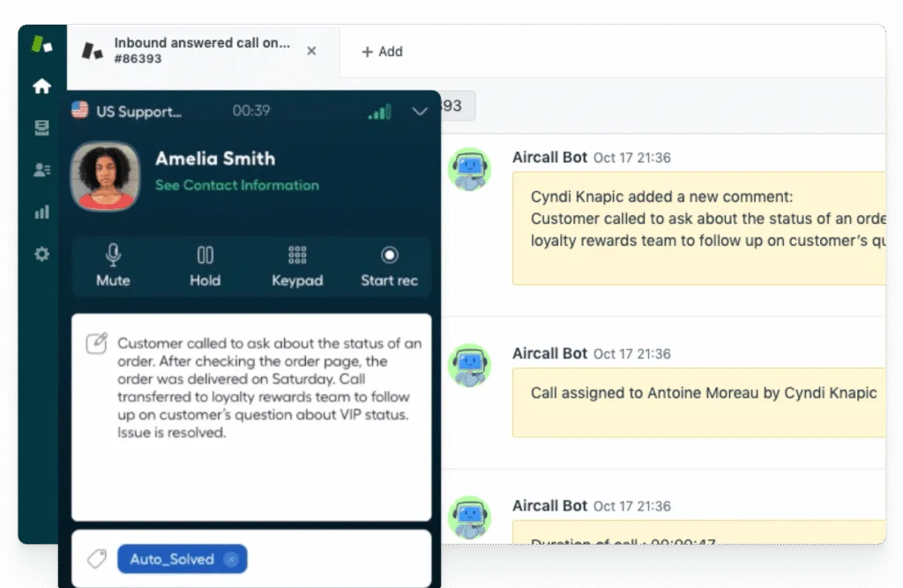This screenshot has height=588, width=903.
Task: Close the Inbound answered call tab
Action: click(x=311, y=50)
